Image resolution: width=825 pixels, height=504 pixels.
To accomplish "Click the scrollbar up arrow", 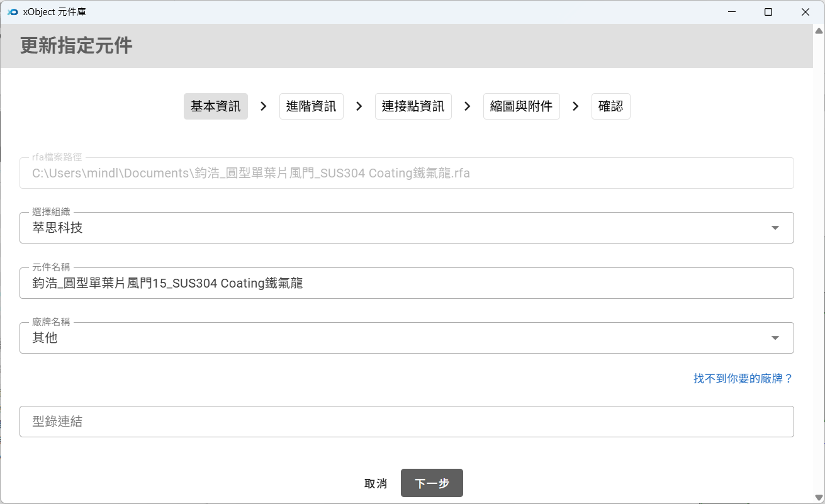I will [819, 31].
